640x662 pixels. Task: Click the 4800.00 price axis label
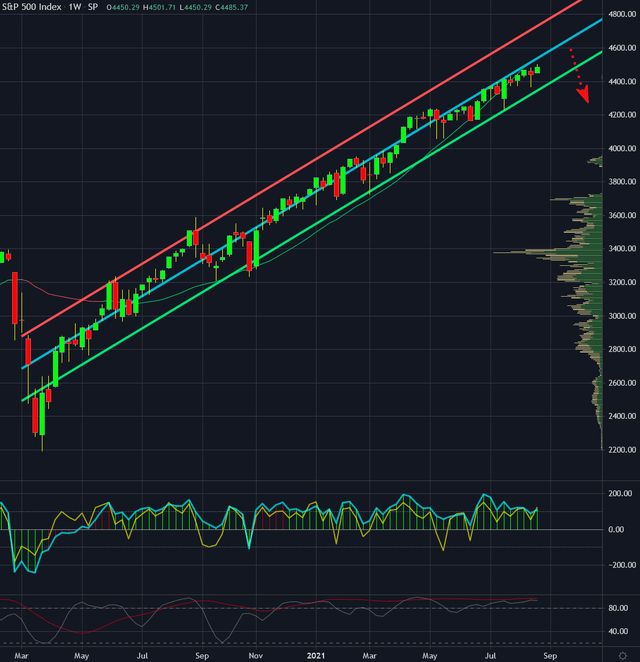point(620,15)
